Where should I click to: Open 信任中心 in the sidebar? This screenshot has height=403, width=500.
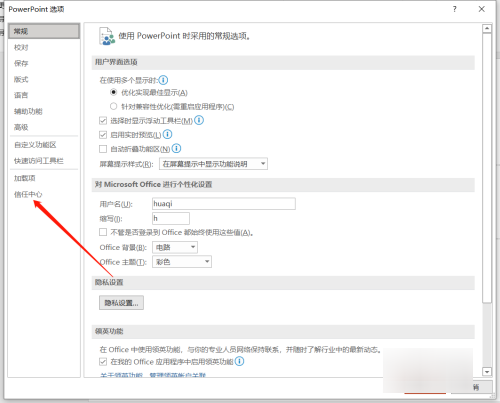tap(28, 194)
